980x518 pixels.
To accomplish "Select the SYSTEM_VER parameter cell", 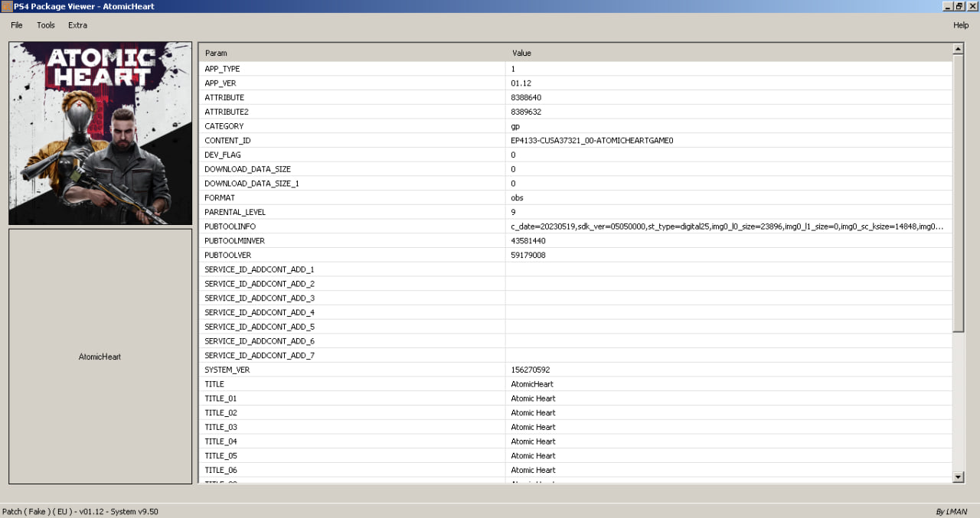I will point(352,370).
